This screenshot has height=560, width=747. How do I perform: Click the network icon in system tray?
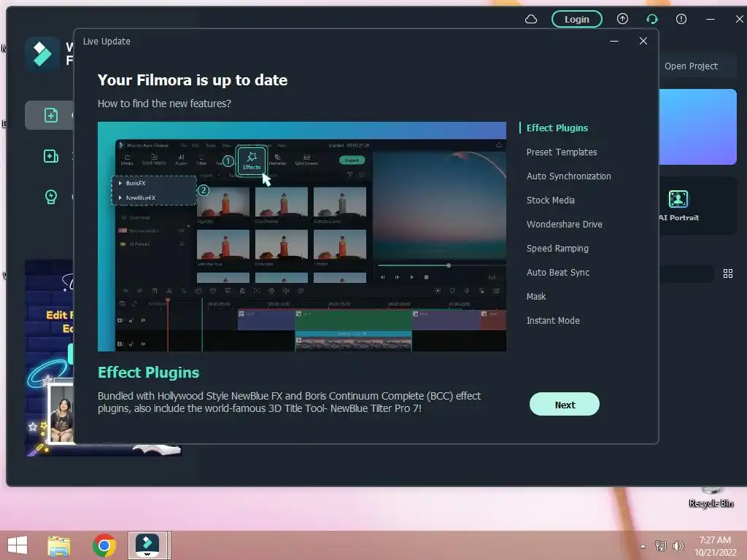661,546
